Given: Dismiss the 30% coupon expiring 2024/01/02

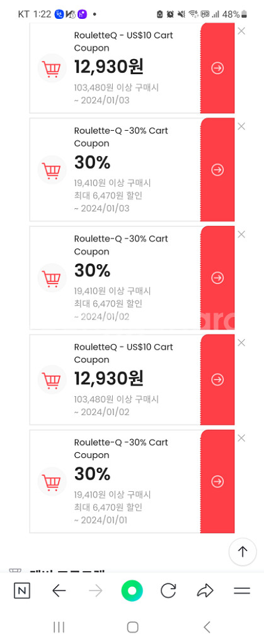Looking at the screenshot, I should (241, 234).
